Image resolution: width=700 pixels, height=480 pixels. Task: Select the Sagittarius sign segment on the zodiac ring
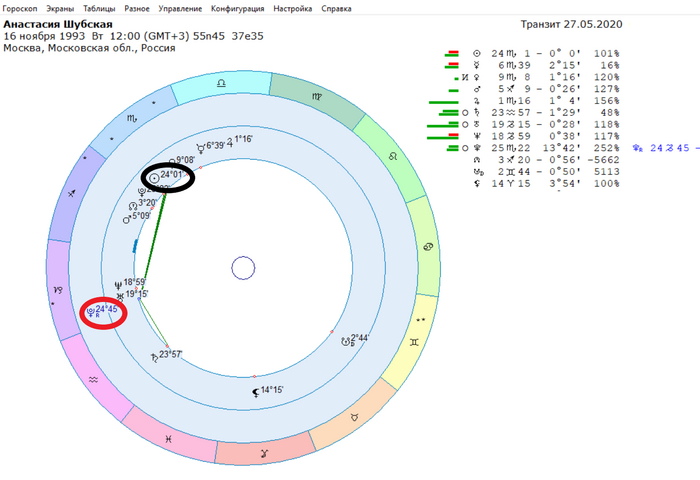click(71, 193)
